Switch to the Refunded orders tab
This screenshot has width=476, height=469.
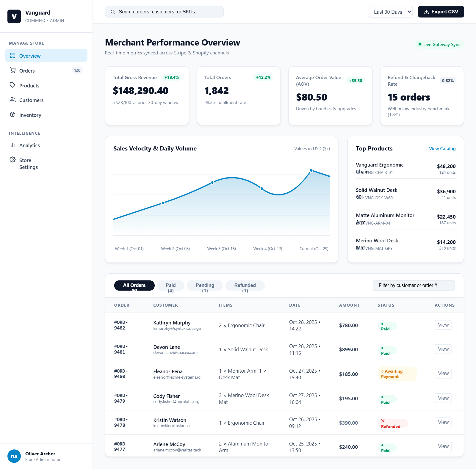(x=245, y=286)
